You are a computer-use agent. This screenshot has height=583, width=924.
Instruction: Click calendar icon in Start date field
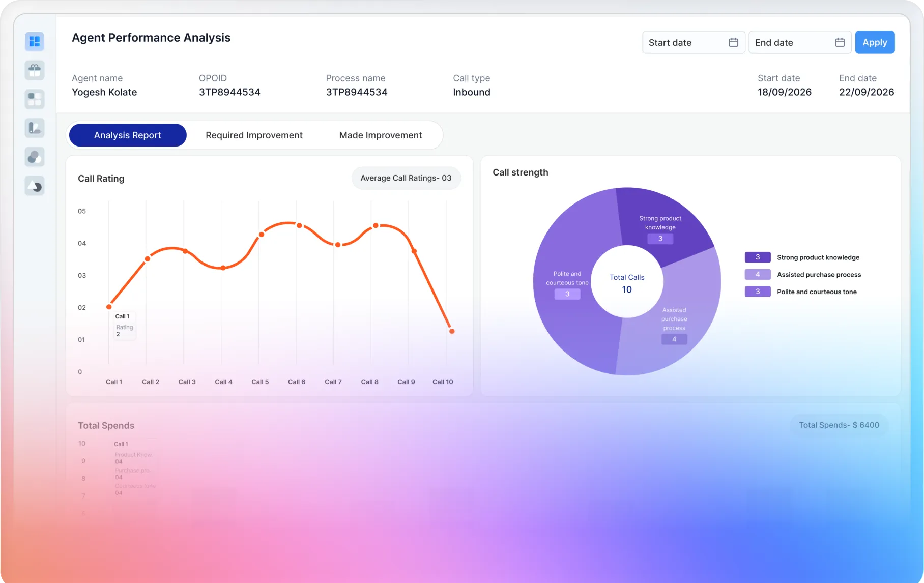pos(733,42)
